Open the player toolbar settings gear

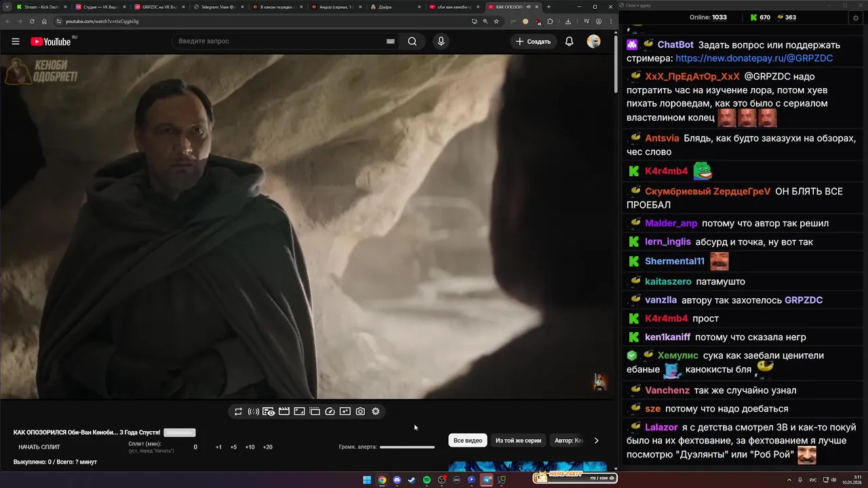(376, 411)
